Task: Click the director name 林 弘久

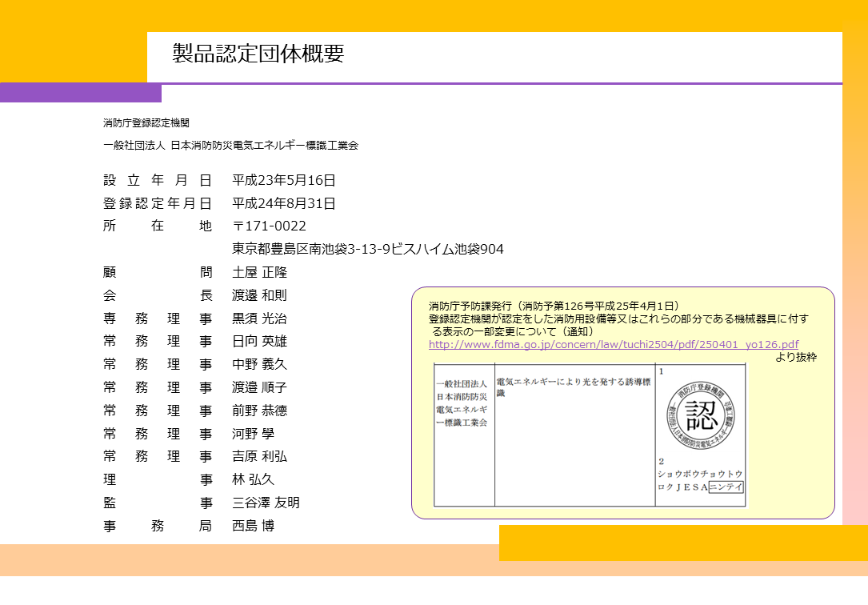Action: click(x=253, y=480)
